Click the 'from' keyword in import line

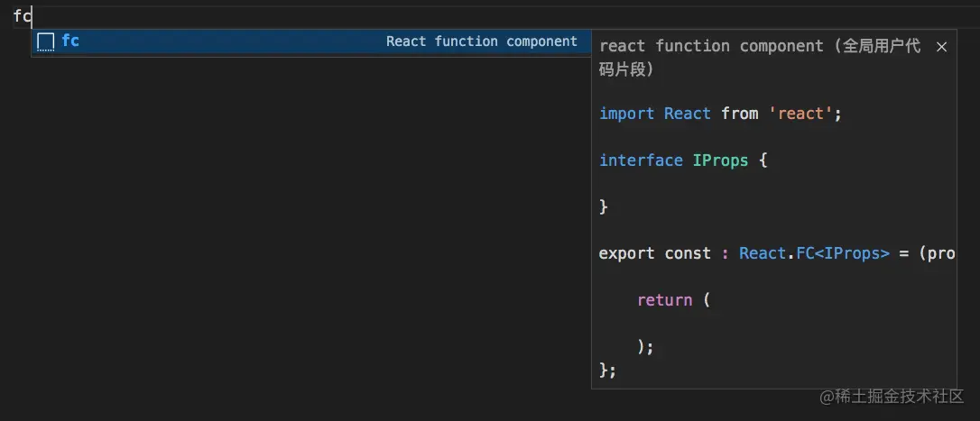click(x=740, y=114)
